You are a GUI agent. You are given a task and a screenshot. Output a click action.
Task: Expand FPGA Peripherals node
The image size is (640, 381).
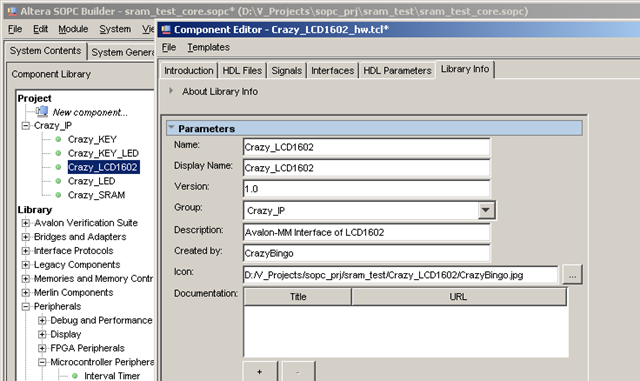[x=42, y=348]
